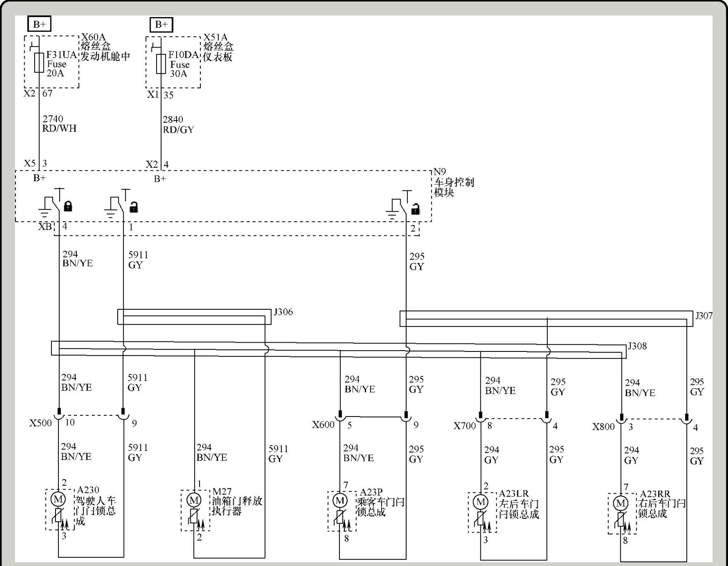
Task: Click the 'A23P 乘客车门闩锁总成' label
Action: [x=381, y=503]
